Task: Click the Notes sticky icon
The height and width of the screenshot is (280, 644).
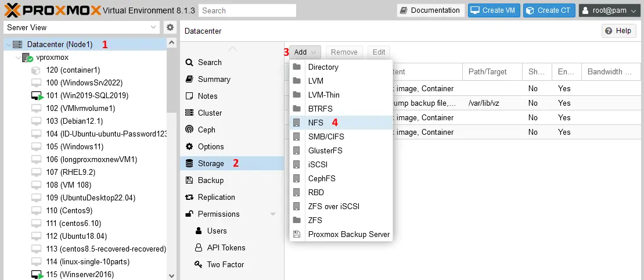Action: point(189,96)
